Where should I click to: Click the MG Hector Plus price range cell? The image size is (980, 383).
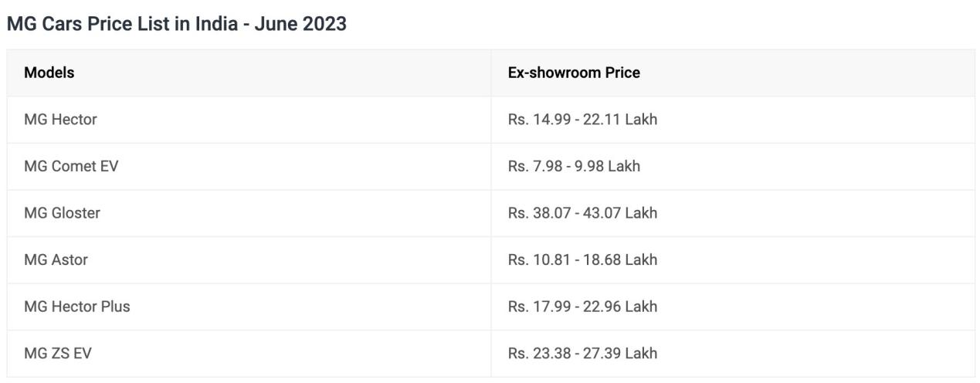click(x=582, y=307)
